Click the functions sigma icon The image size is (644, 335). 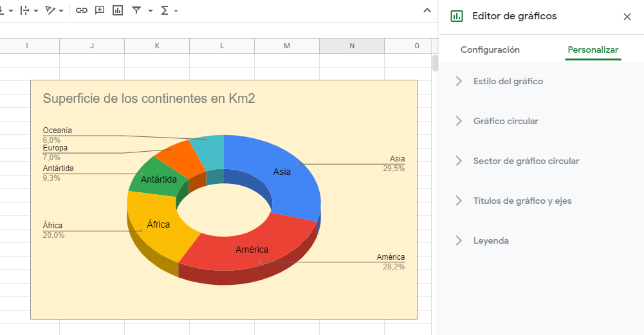coord(165,10)
